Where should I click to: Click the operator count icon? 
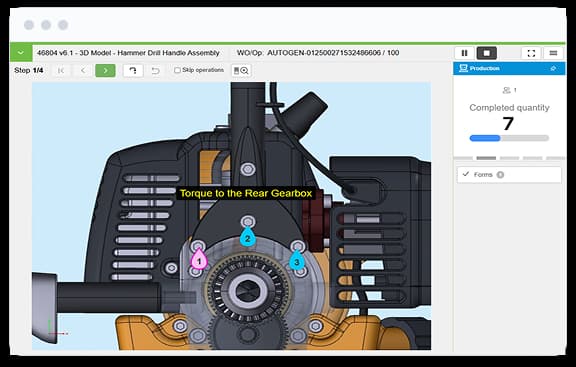tap(507, 90)
